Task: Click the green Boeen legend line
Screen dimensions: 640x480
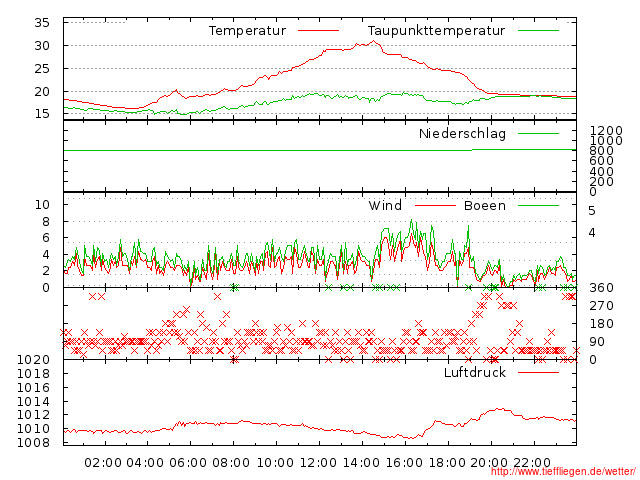Action: coord(538,205)
